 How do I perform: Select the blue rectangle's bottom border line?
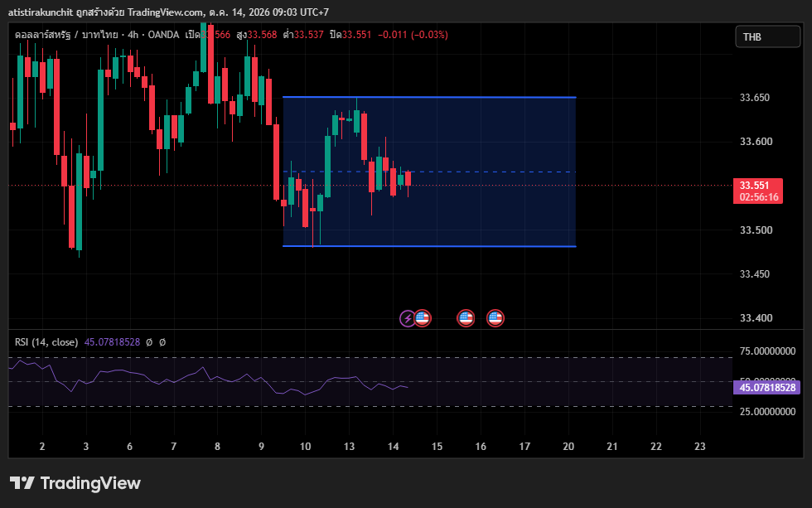click(x=429, y=246)
